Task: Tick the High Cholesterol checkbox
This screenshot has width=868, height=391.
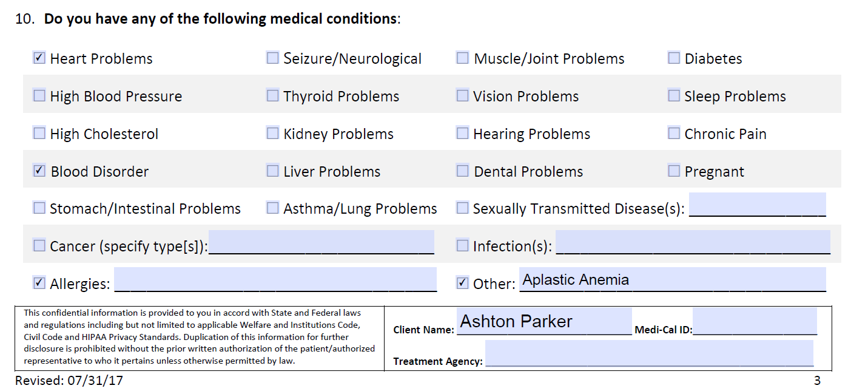Action: 39,134
